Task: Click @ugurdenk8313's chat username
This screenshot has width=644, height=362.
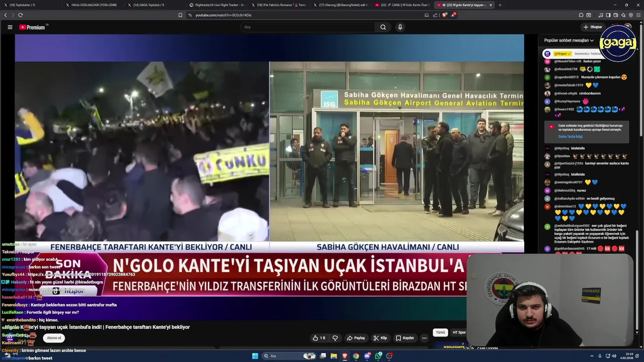Action: click(567, 77)
